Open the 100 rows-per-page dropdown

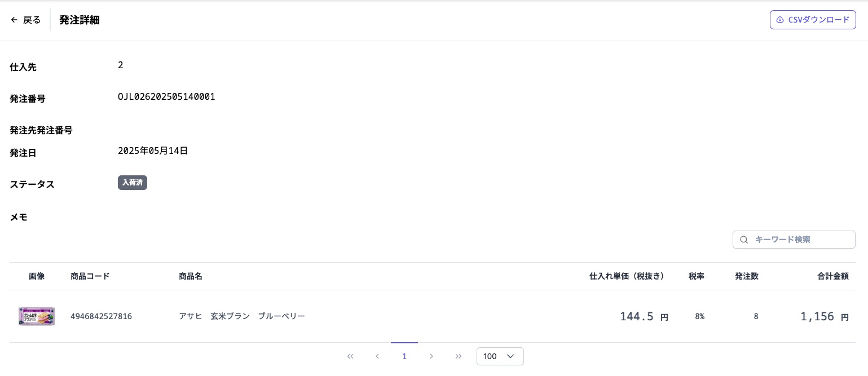500,356
